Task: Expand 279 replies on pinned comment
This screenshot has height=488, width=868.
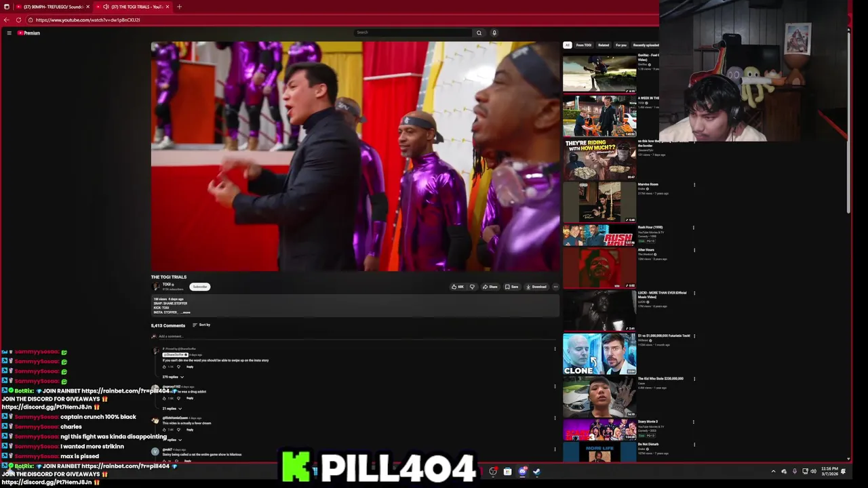Action: click(x=173, y=377)
